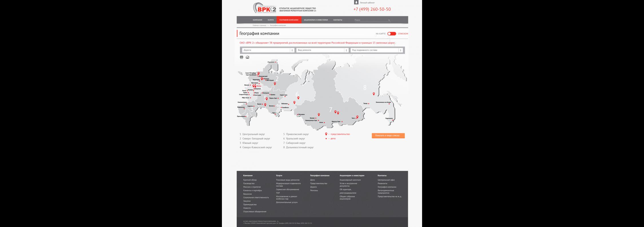This screenshot has width=644, height=227.
Task: Open the personal account user icon
Action: coord(356,2)
